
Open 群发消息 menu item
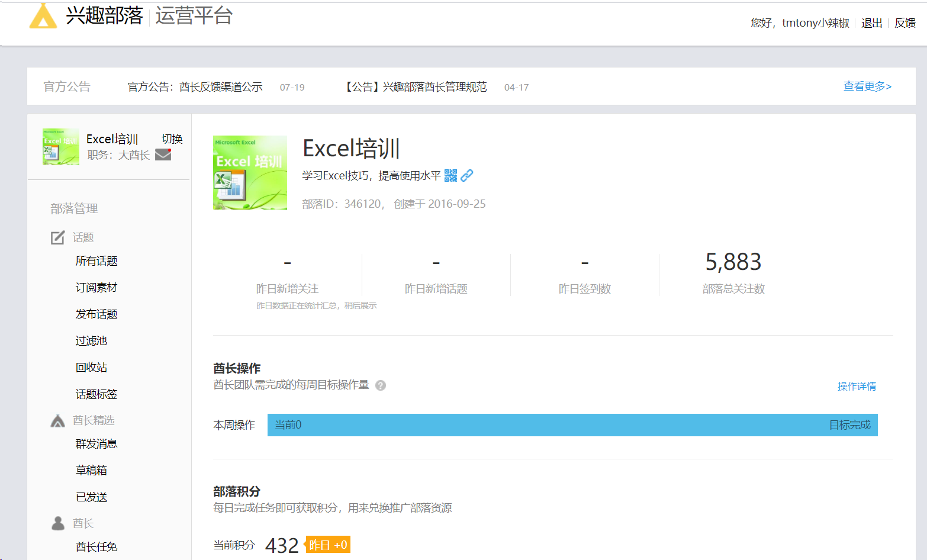pyautogui.click(x=96, y=444)
